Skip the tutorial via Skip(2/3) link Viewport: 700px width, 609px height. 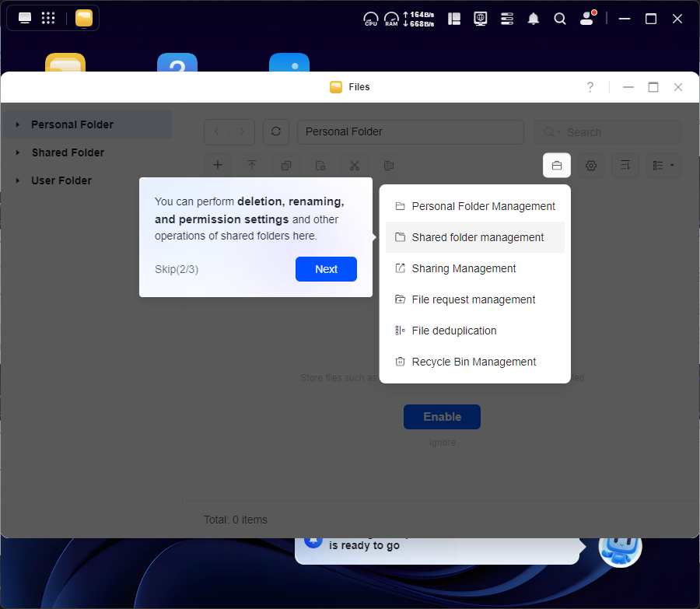pos(177,269)
